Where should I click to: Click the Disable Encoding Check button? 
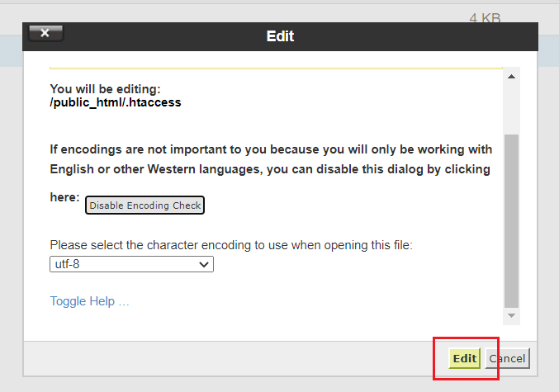pos(144,205)
